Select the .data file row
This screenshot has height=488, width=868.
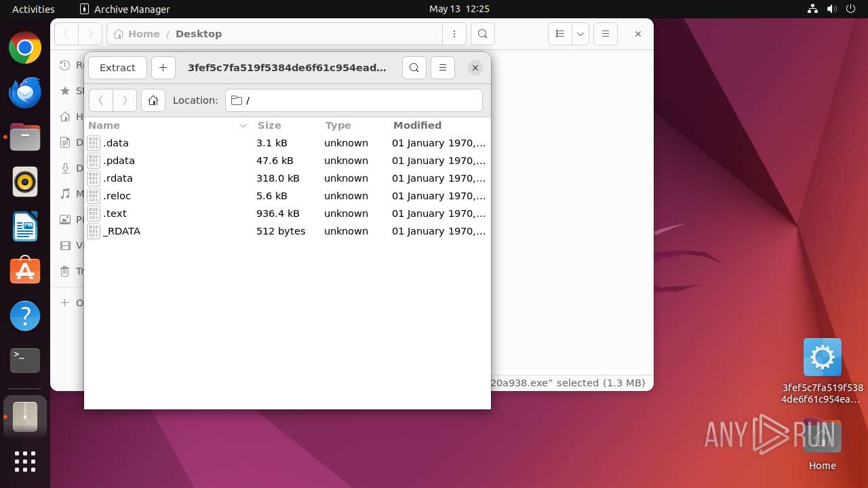pyautogui.click(x=287, y=143)
